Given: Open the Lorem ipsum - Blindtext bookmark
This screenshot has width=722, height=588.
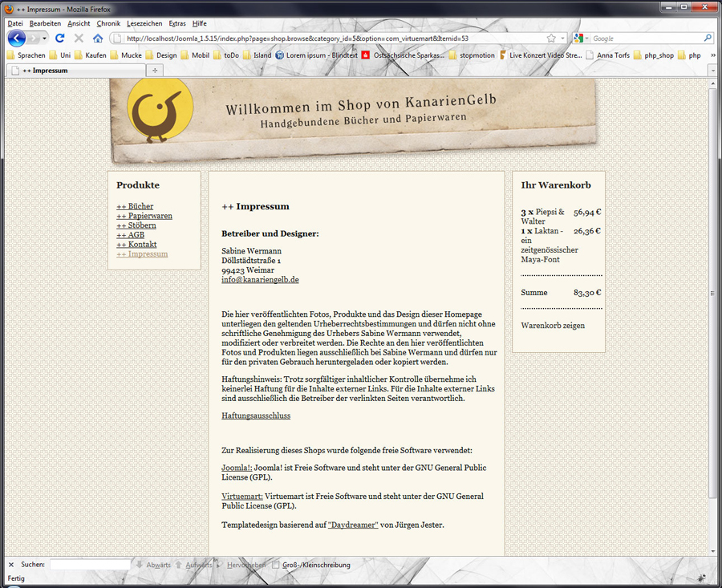Looking at the screenshot, I should tap(316, 55).
